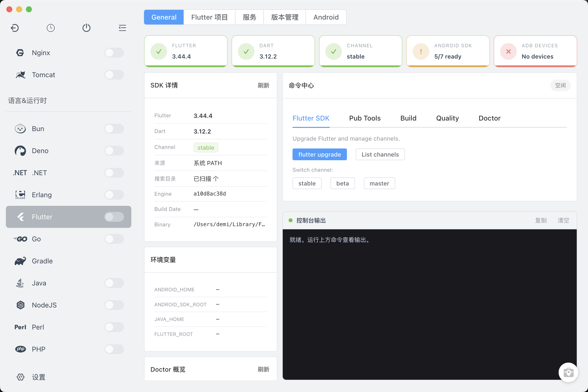Turn on the Erlang switch

114,195
